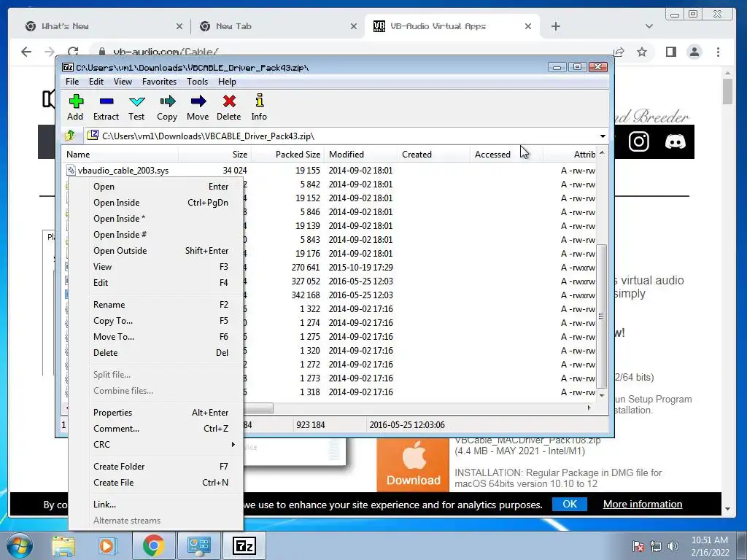
Task: Choose Open Inside from the context menu
Action: click(x=156, y=203)
